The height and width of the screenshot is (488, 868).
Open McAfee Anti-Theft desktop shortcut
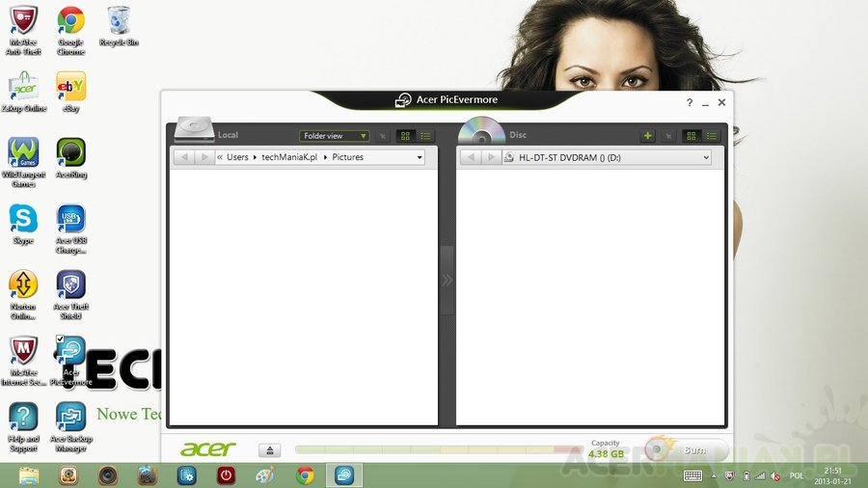point(23,31)
